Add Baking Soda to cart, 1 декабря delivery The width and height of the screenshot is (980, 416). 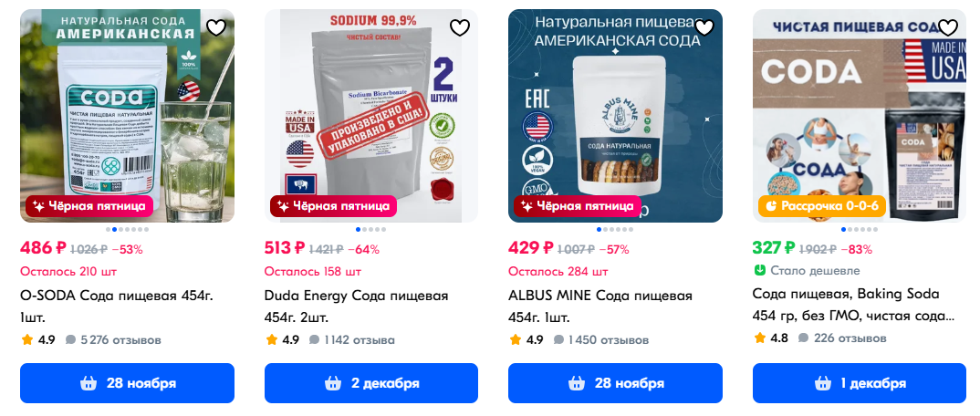click(860, 383)
